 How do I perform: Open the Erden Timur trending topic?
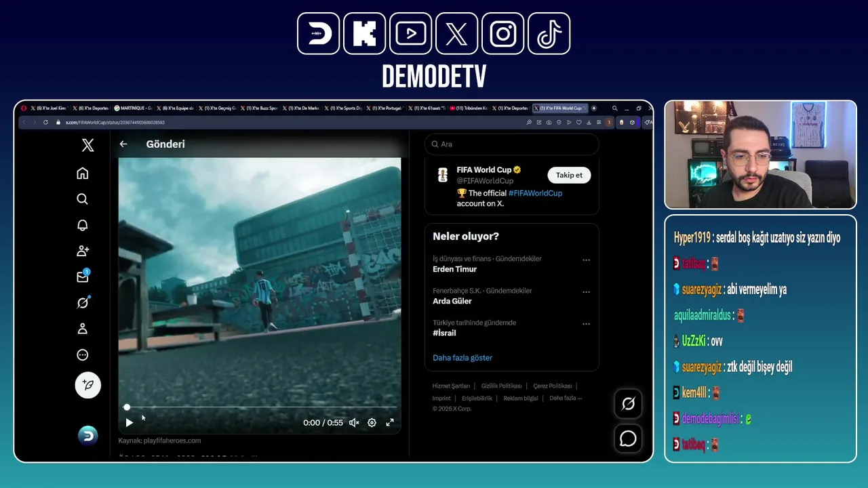(x=454, y=269)
